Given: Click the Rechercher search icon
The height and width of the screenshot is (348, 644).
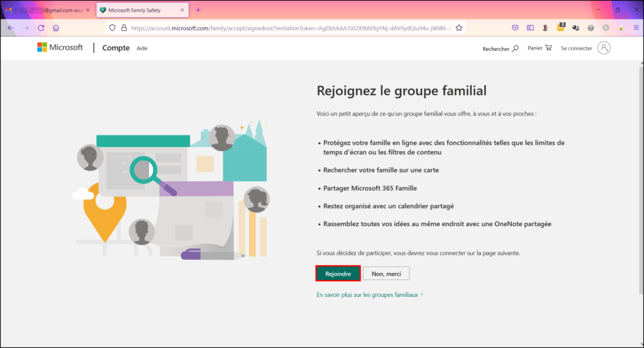Looking at the screenshot, I should pos(516,48).
